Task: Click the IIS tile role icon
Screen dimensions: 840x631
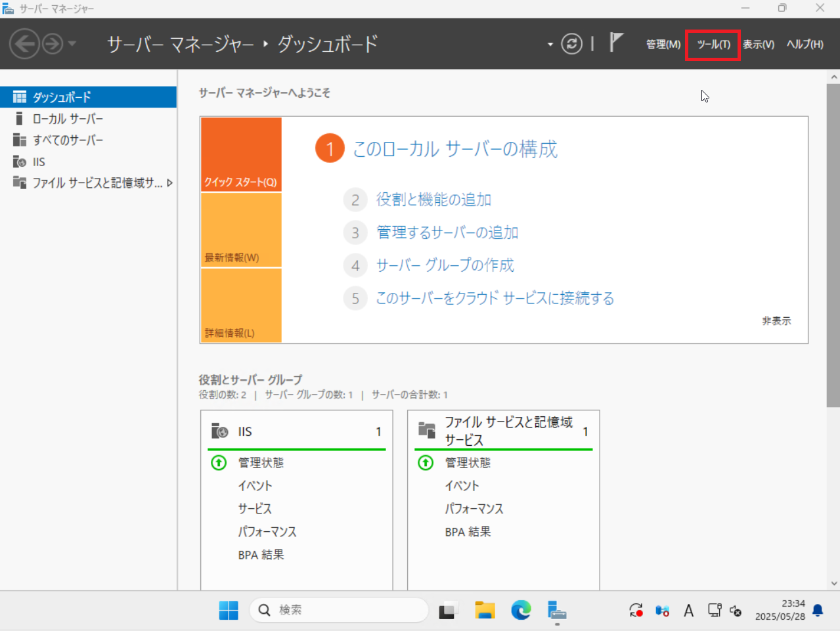Action: pos(219,431)
